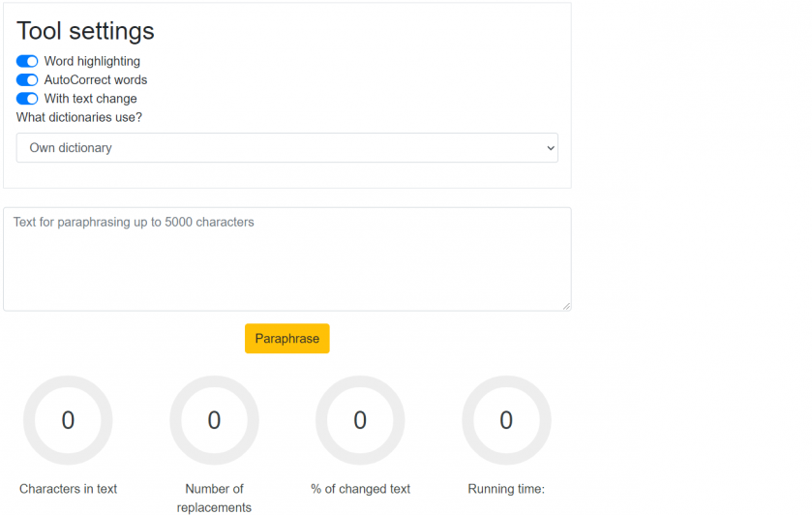Image resolution: width=812 pixels, height=515 pixels.
Task: Click the AutoCorrect words label text
Action: coord(96,79)
